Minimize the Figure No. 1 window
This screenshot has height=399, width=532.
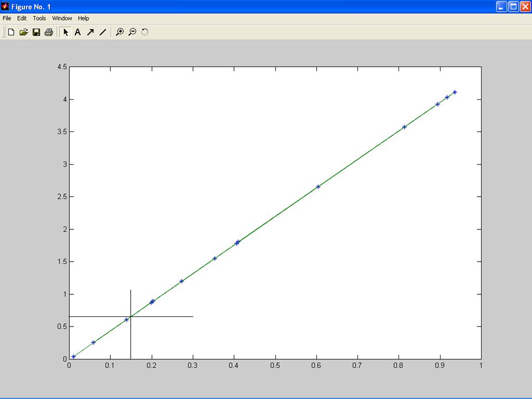[501, 7]
